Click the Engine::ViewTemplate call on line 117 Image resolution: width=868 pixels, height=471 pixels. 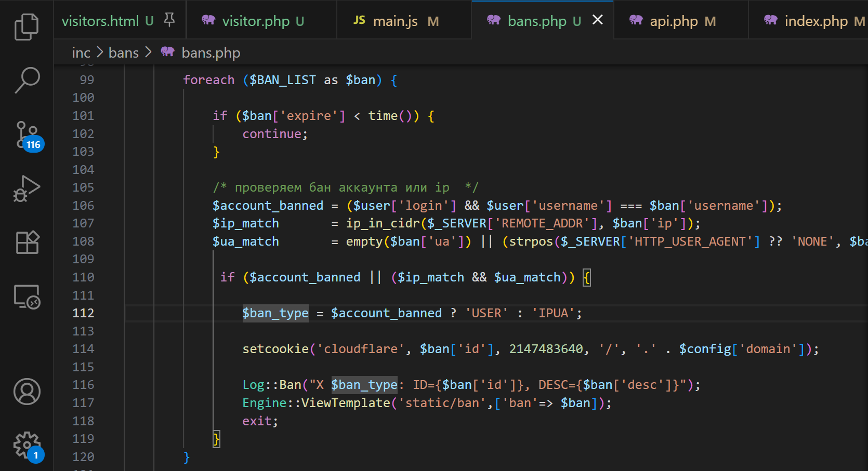click(316, 403)
